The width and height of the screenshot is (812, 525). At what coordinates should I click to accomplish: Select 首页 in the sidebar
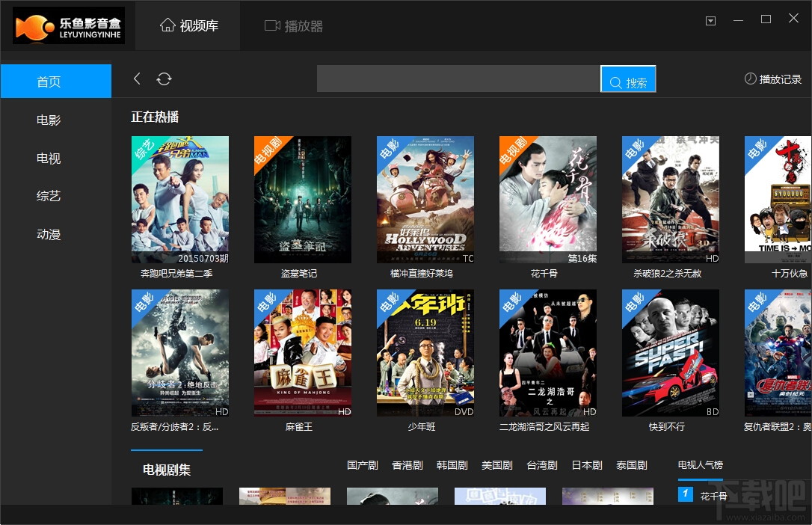pos(56,82)
